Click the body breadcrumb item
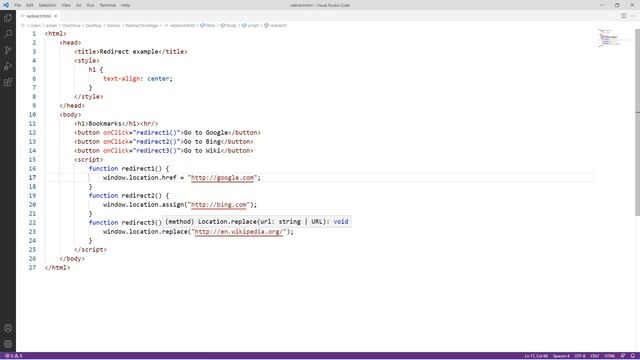The height and width of the screenshot is (360, 640). click(x=229, y=25)
